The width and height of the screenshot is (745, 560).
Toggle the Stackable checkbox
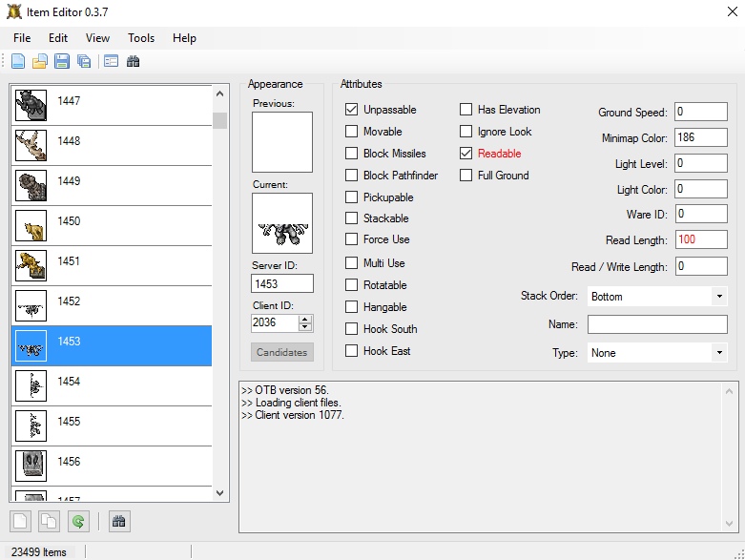click(x=352, y=218)
